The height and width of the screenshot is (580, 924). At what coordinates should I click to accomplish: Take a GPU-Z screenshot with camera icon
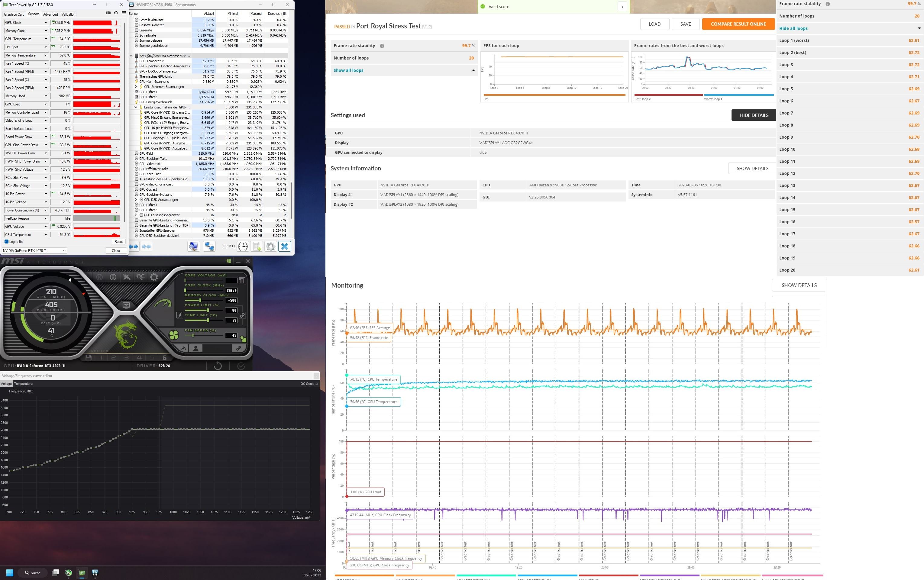(x=108, y=13)
